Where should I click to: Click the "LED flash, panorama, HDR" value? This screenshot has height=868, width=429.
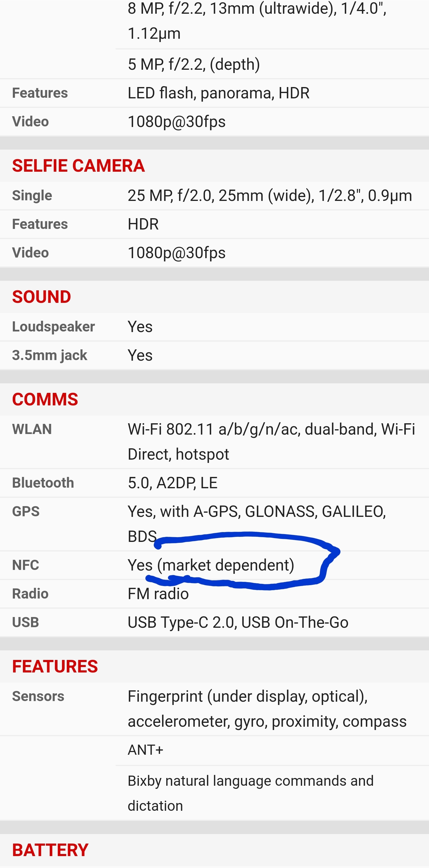(219, 93)
